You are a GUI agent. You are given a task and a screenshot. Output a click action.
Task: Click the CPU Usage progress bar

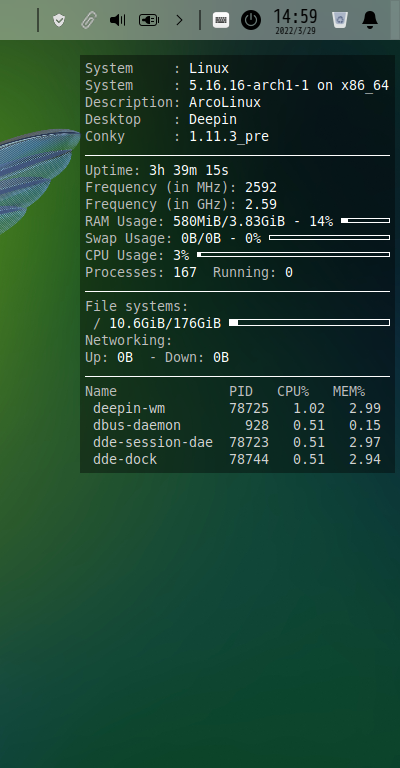tap(293, 255)
